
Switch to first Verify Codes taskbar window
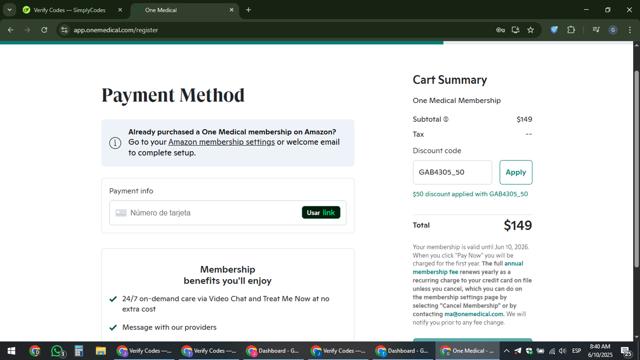[144, 351]
